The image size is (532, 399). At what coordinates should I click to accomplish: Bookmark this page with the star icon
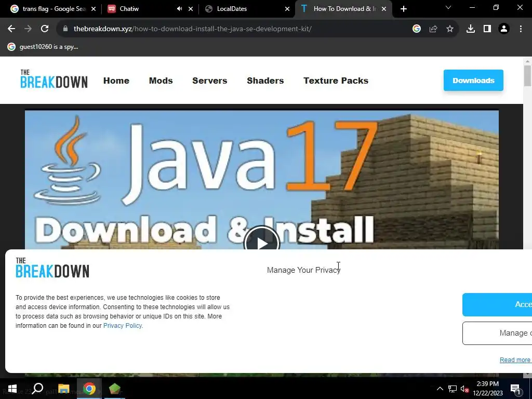450,29
